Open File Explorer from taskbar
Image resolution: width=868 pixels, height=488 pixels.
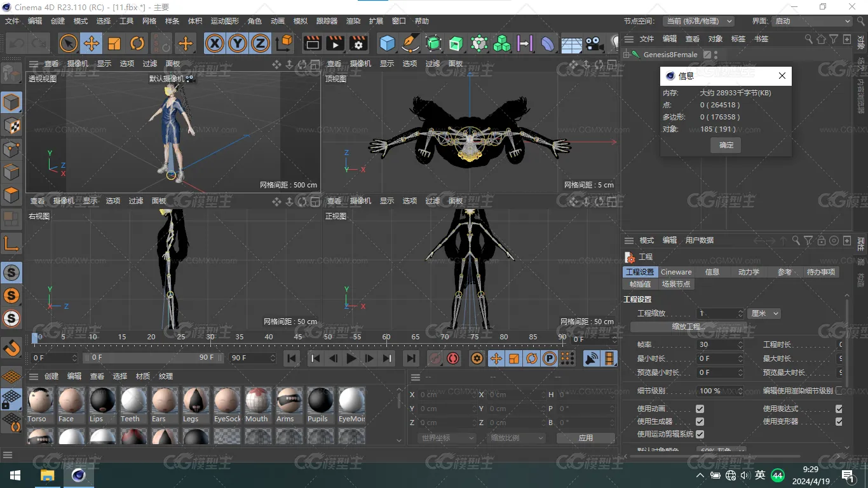[47, 475]
